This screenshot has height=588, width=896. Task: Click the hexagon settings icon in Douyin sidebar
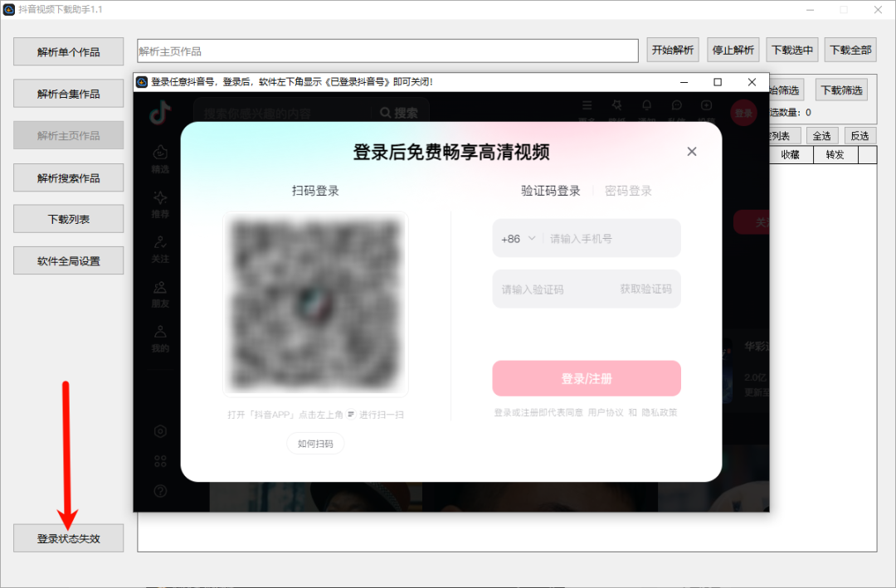(x=160, y=431)
